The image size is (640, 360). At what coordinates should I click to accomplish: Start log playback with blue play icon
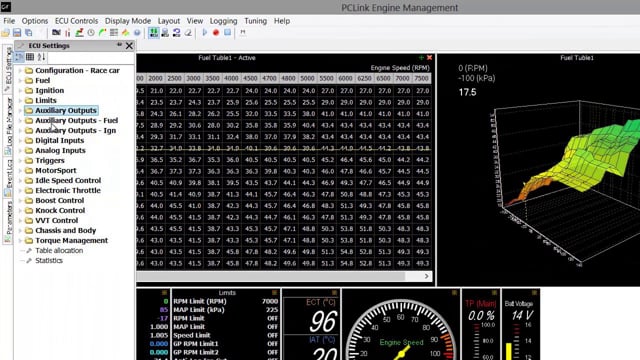[204, 33]
